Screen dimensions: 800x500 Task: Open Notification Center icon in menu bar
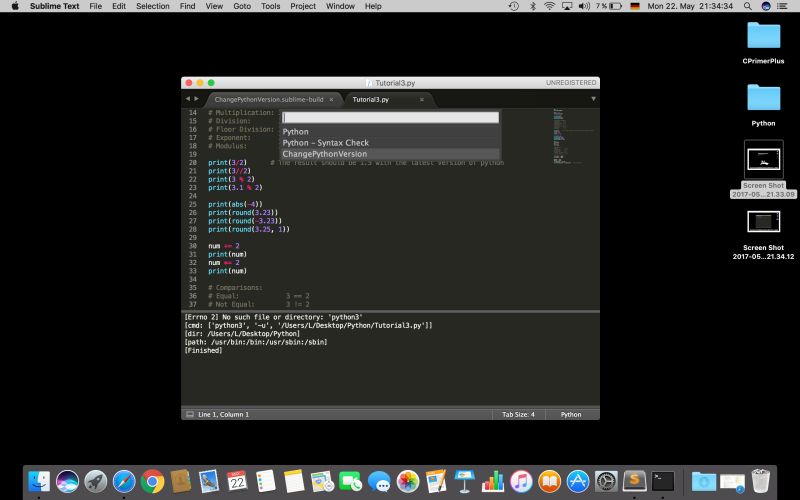click(x=782, y=6)
